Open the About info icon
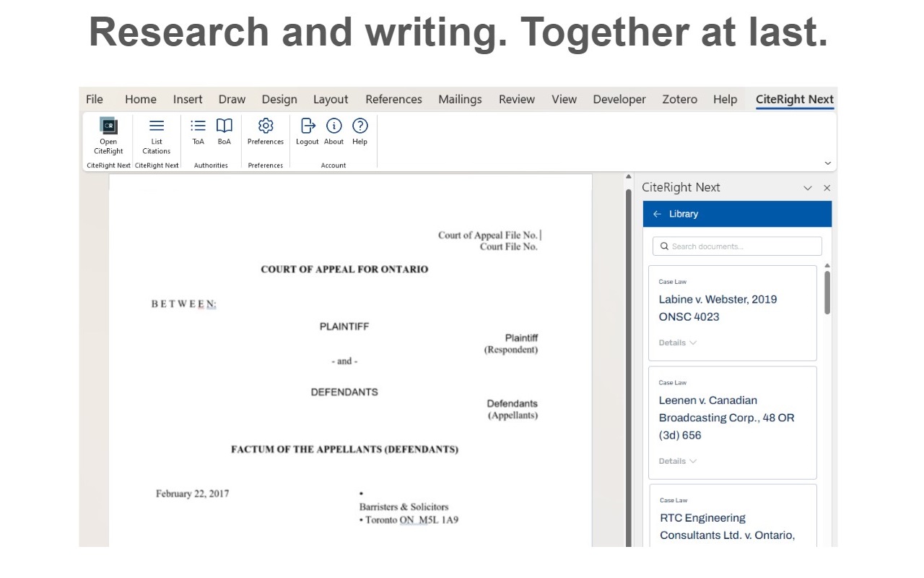 pyautogui.click(x=334, y=126)
